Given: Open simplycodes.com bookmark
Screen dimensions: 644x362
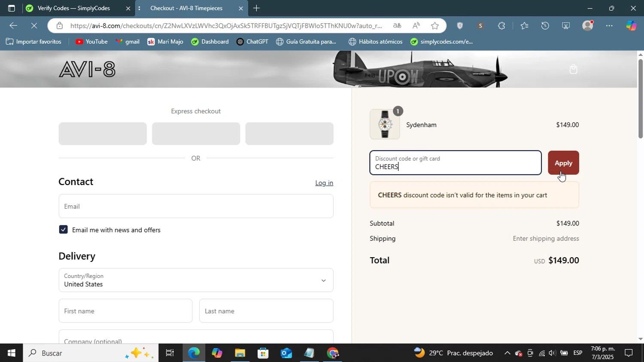Looking at the screenshot, I should pos(442,42).
